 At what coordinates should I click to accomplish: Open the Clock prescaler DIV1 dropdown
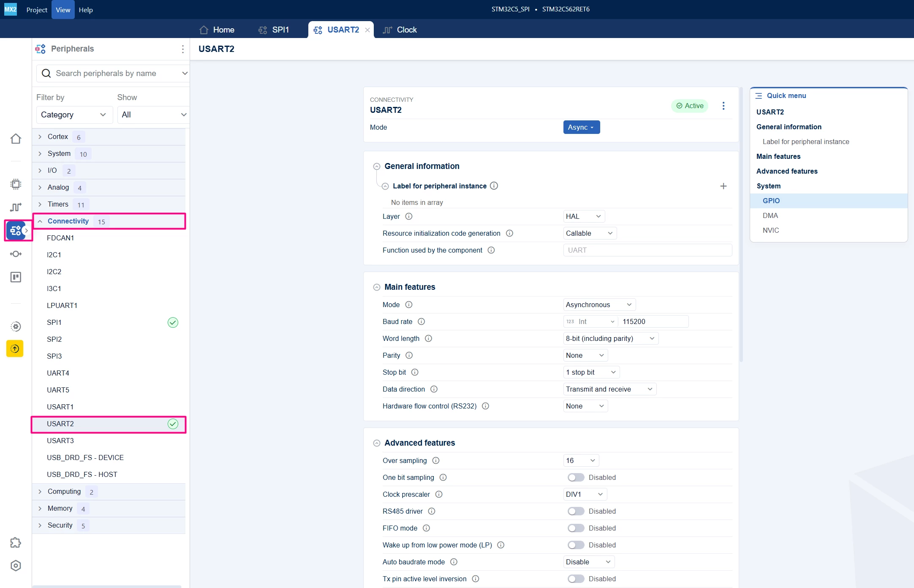coord(585,494)
